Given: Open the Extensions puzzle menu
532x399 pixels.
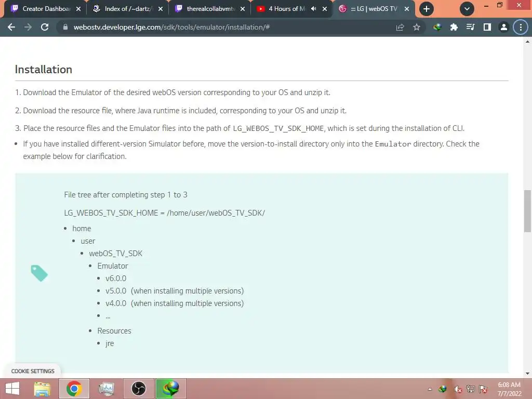Looking at the screenshot, I should 454,27.
